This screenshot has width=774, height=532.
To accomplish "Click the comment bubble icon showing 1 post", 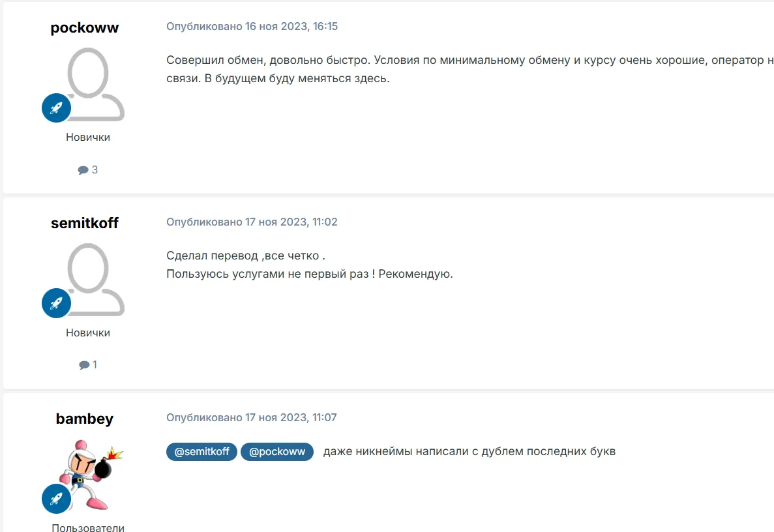I will click(84, 365).
